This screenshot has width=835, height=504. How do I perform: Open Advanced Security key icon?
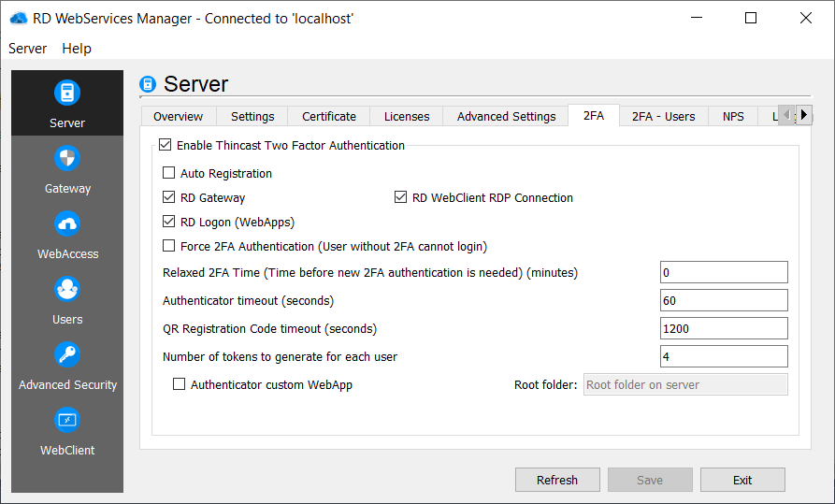click(67, 355)
